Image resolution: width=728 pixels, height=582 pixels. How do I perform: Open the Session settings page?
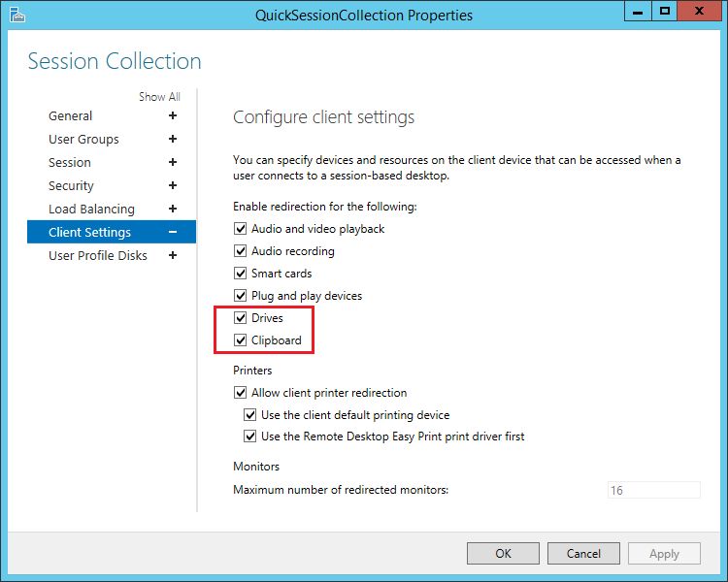pos(70,162)
